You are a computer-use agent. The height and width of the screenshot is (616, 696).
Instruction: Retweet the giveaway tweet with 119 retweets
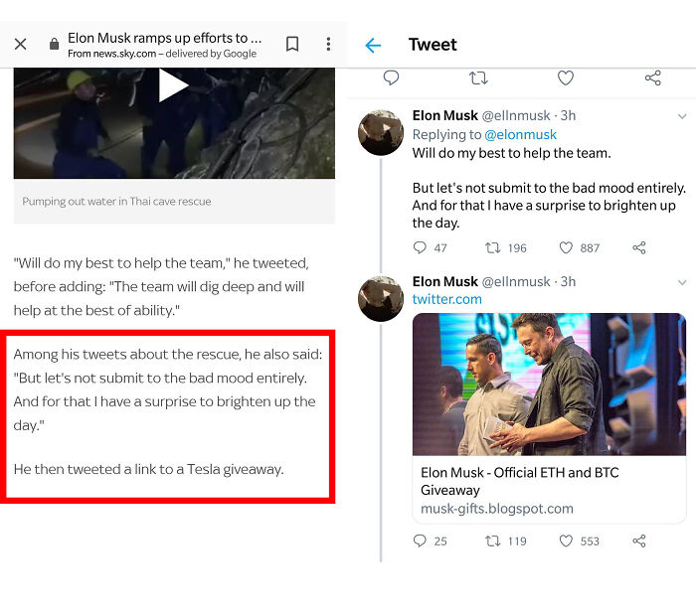click(x=492, y=541)
